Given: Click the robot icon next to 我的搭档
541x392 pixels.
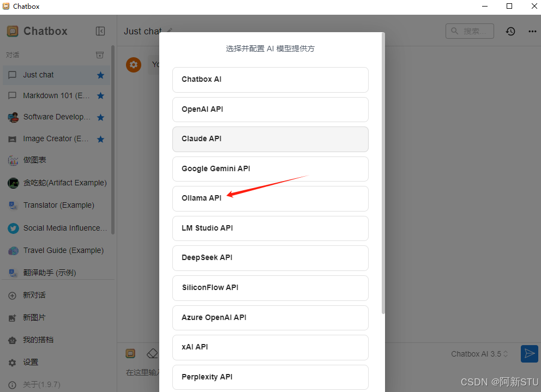Looking at the screenshot, I should 13,340.
